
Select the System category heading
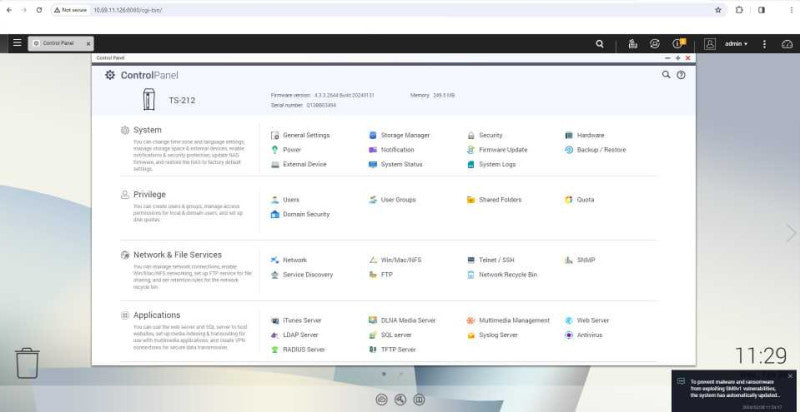pos(147,130)
